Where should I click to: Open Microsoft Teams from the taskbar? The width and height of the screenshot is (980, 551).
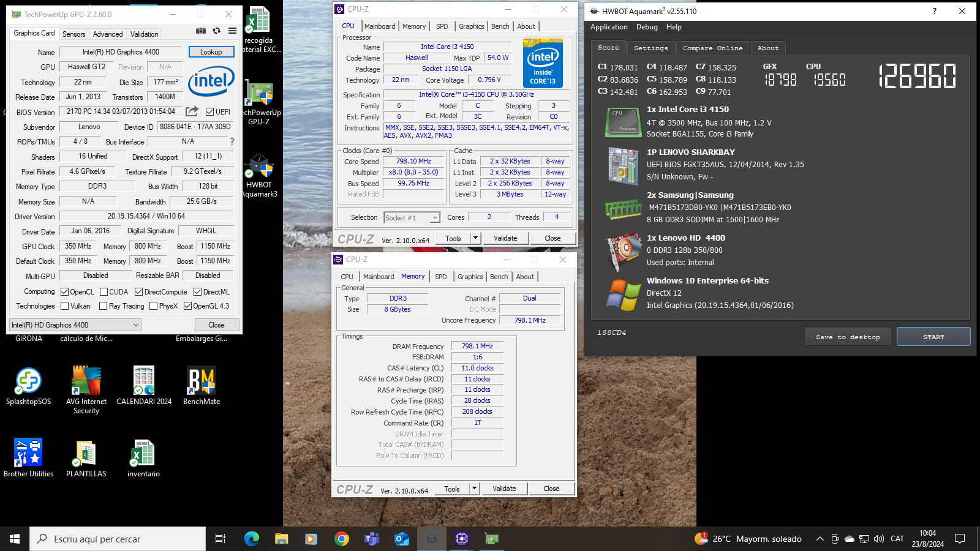tap(372, 539)
